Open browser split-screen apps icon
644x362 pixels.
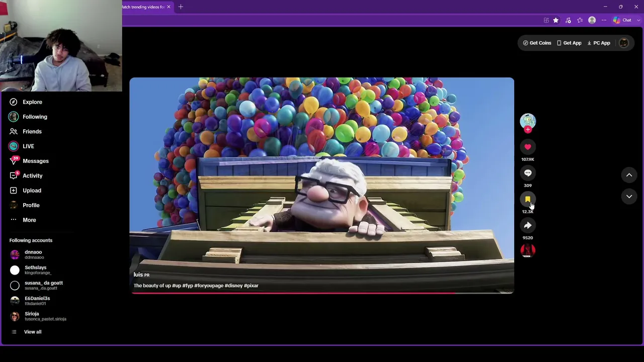[x=546, y=20]
